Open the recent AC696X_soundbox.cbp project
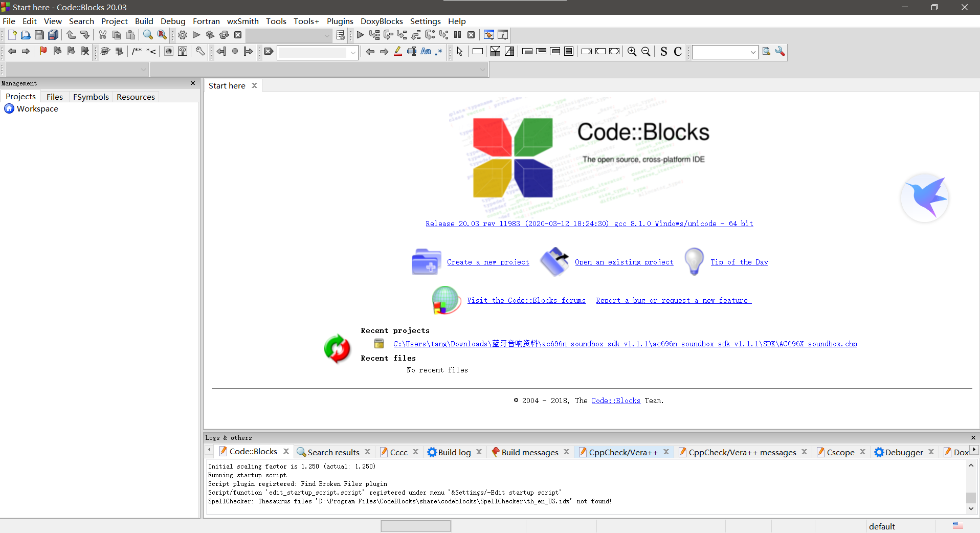This screenshot has width=980, height=533. coord(625,344)
